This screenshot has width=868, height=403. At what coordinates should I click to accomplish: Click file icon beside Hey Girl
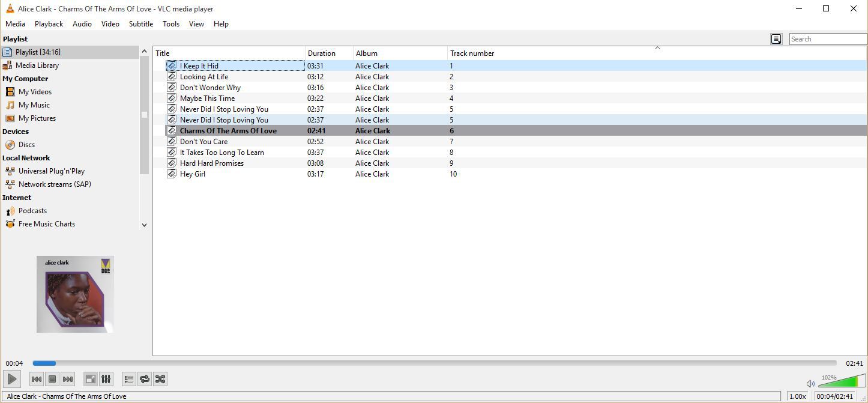coord(172,174)
